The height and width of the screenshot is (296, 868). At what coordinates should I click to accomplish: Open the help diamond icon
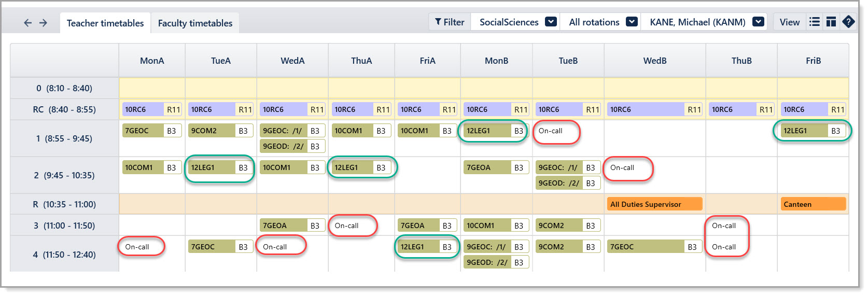pyautogui.click(x=848, y=22)
